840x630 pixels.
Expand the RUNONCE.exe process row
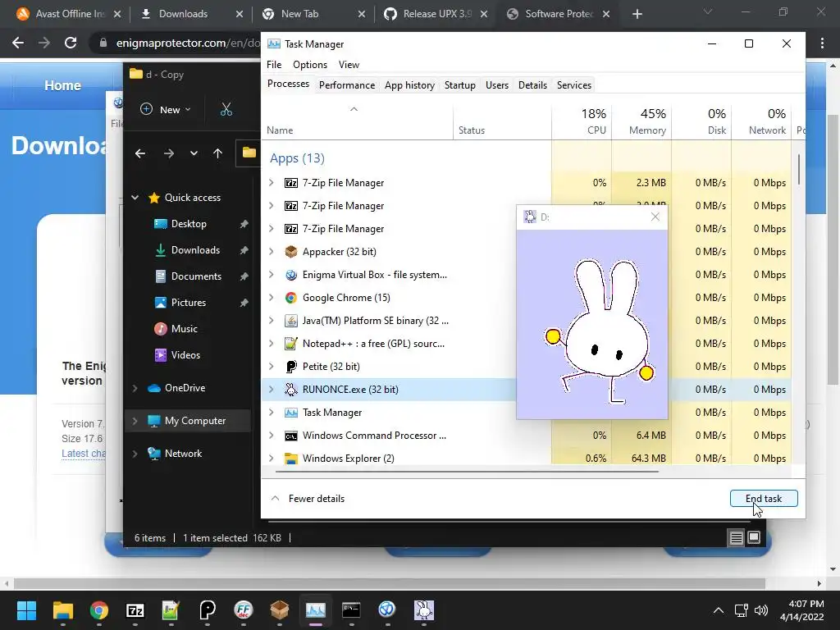(x=272, y=390)
